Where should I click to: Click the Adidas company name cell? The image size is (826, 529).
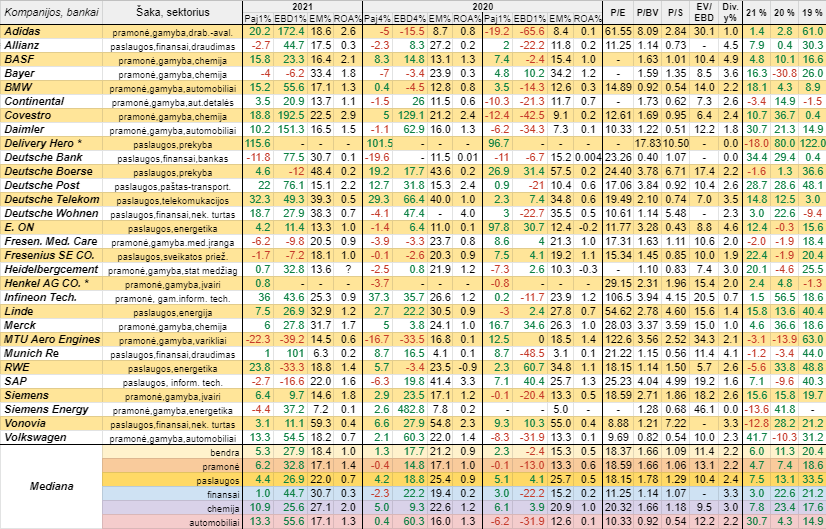[x=51, y=32]
